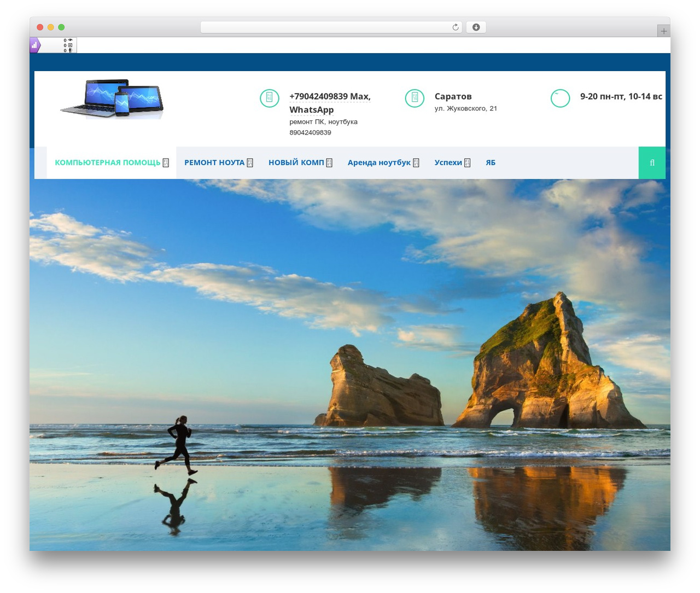Click the phone number 89042409839
The width and height of the screenshot is (700, 593).
click(x=310, y=132)
